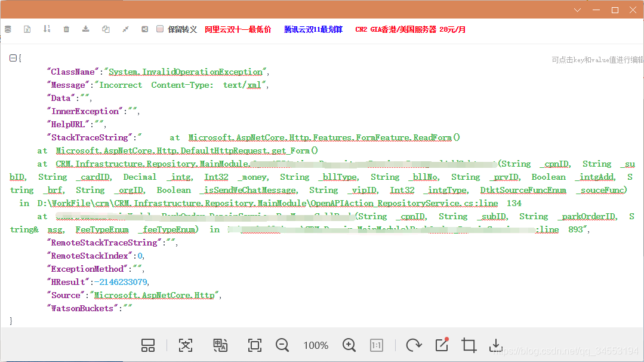This screenshot has width=644, height=362.
Task: Click the "RemoteStackTraceString" key
Action: [104, 243]
